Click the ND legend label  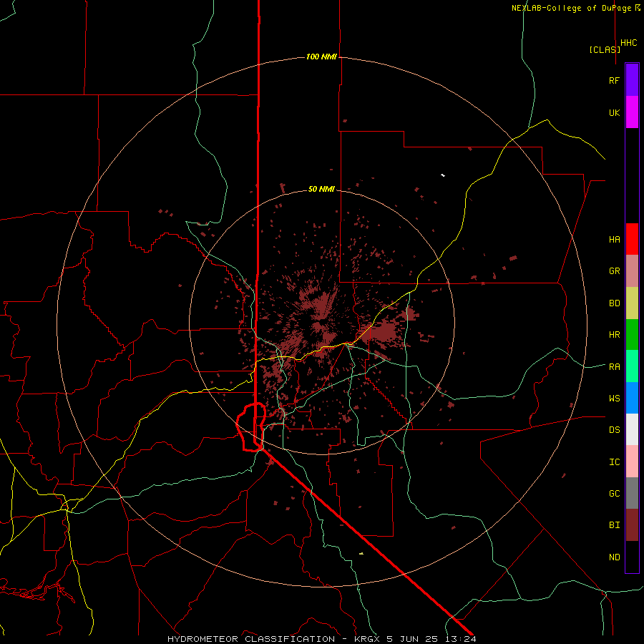click(614, 557)
